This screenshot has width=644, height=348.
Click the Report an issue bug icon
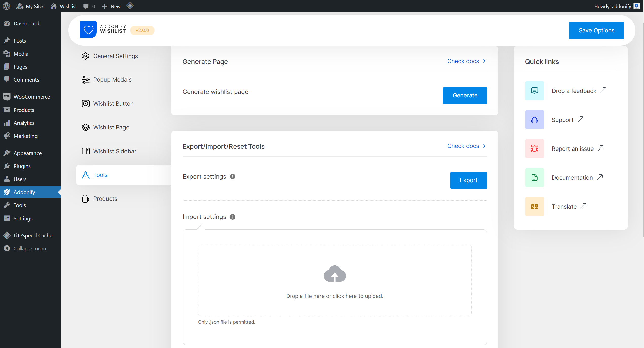tap(534, 148)
